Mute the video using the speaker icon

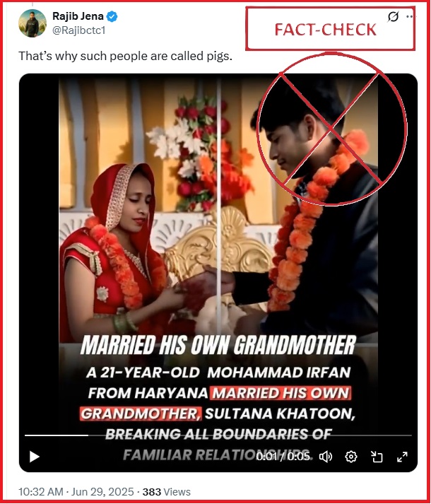click(325, 457)
